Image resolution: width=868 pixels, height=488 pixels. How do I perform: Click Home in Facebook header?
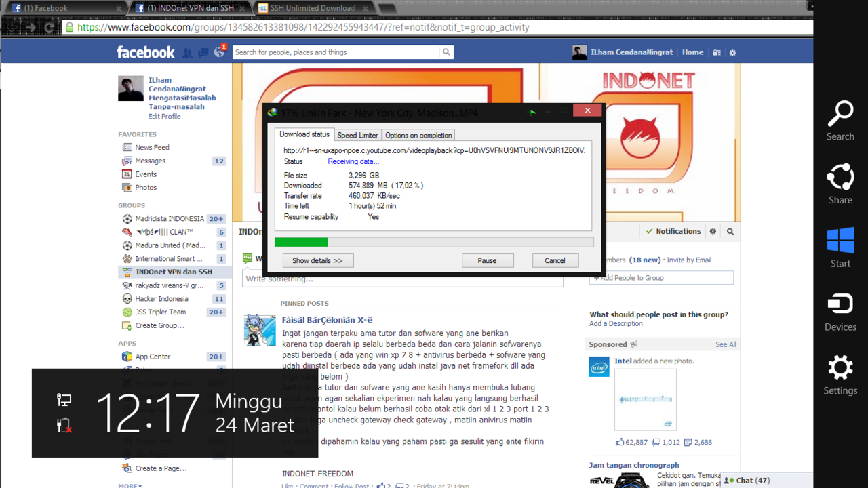pos(692,52)
